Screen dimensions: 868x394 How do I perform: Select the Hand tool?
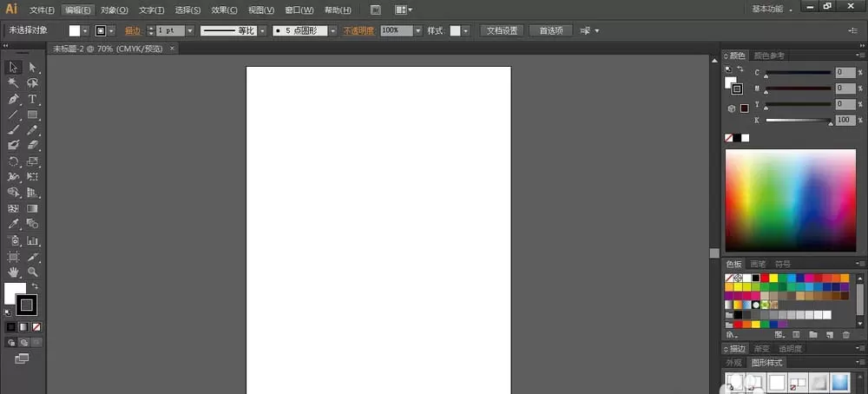[13, 272]
